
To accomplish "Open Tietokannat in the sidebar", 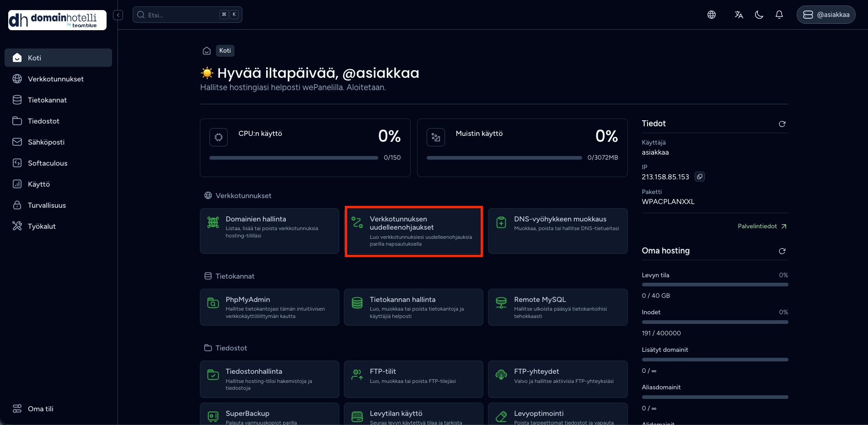I will click(x=58, y=100).
